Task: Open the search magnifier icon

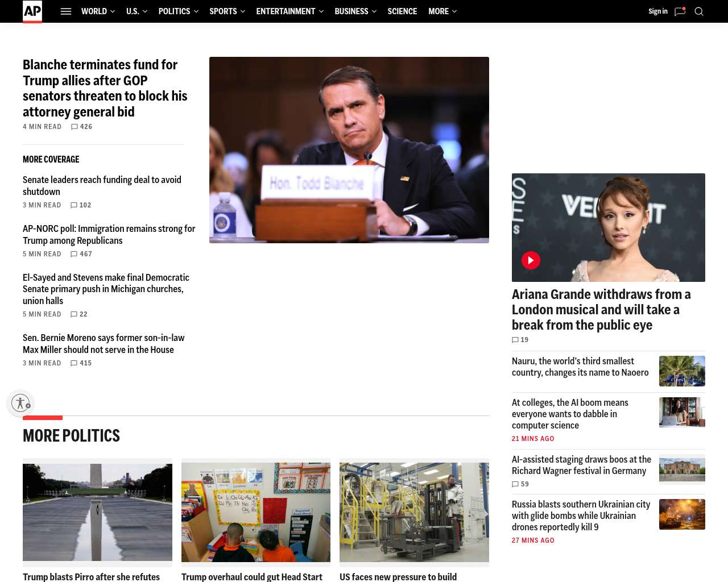Action: coord(699,11)
